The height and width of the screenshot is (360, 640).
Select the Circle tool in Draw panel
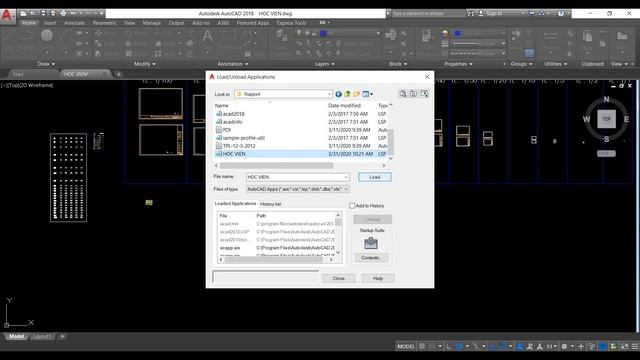click(x=47, y=36)
